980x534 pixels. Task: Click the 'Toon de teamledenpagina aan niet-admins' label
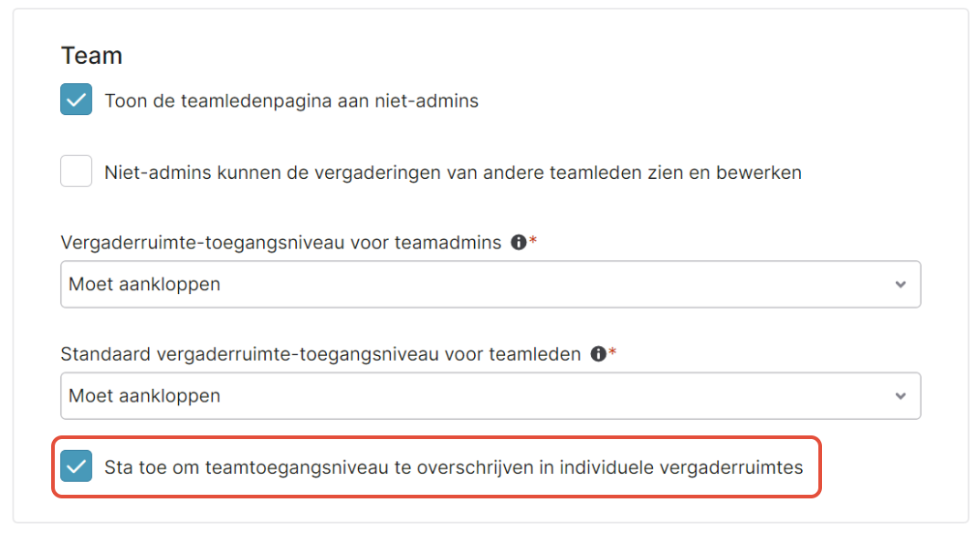pos(291,100)
